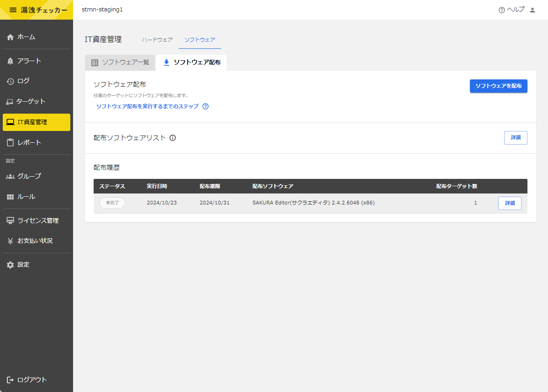Open お支払い状況 in sidebar
Viewport: 548px width, 392px height.
pyautogui.click(x=37, y=240)
